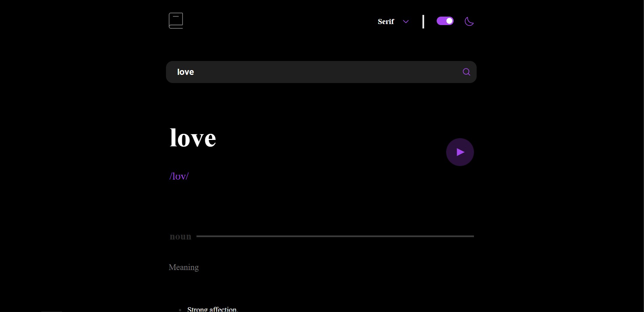Click the Meaning subheading
The width and height of the screenshot is (644, 312).
click(x=184, y=267)
